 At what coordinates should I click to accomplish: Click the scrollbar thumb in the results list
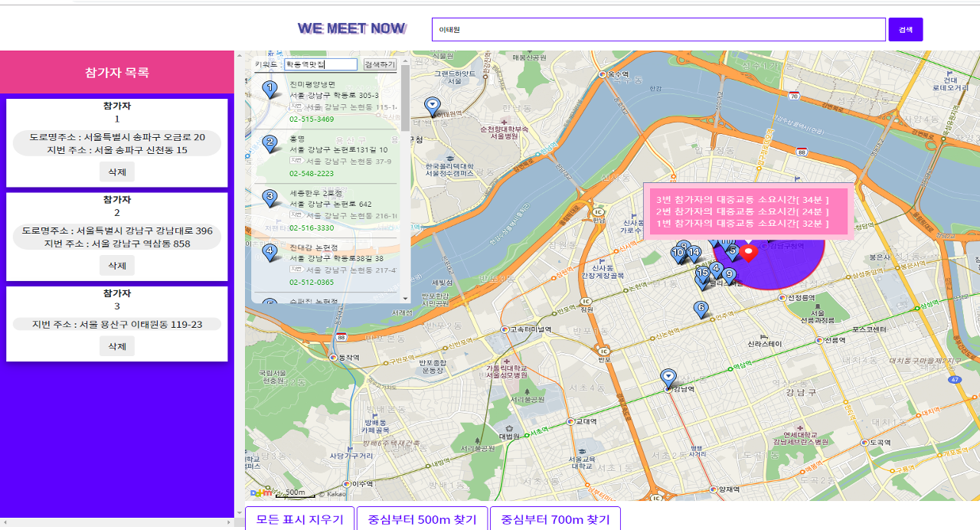point(405,98)
